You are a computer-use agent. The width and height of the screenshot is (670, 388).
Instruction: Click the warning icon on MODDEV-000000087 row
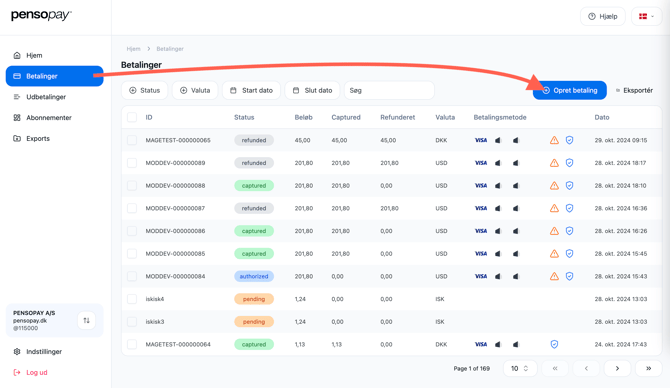(x=554, y=208)
